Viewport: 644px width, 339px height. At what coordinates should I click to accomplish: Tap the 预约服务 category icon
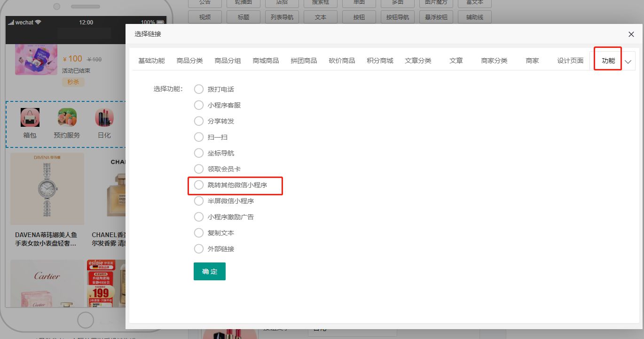[67, 117]
